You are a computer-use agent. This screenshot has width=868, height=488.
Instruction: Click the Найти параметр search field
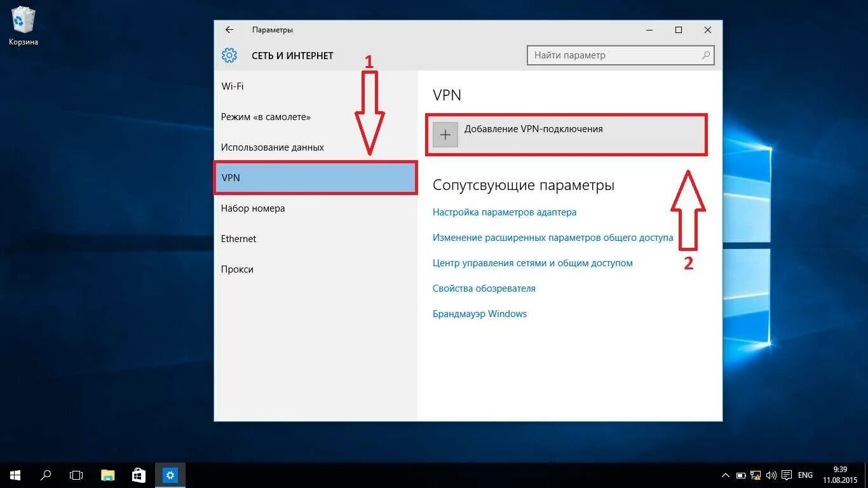621,55
